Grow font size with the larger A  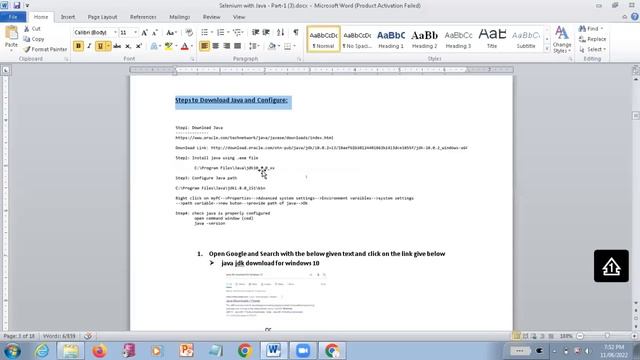tap(144, 33)
